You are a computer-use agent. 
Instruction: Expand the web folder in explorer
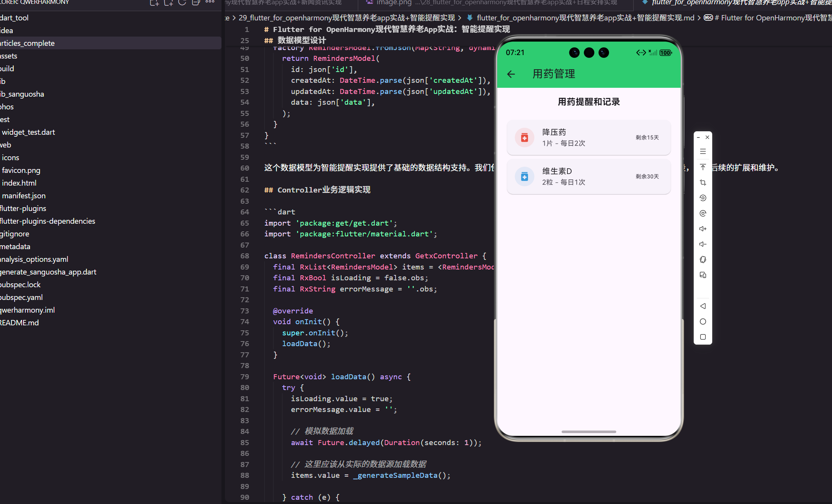6,145
